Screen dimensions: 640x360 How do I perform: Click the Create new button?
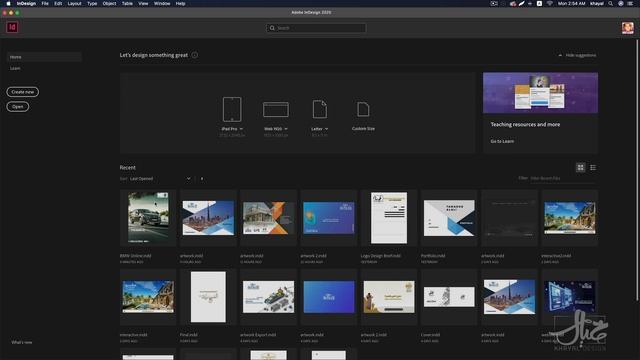(22, 92)
